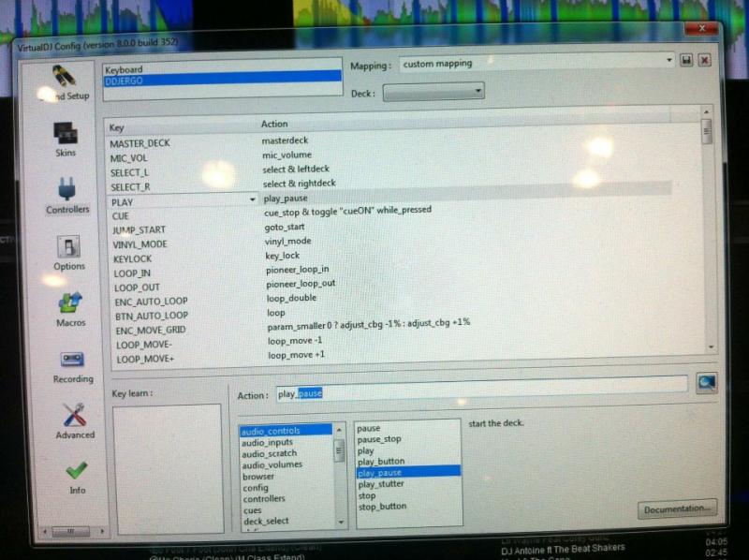749x560 pixels.
Task: Open the Advanced section
Action: [x=75, y=421]
